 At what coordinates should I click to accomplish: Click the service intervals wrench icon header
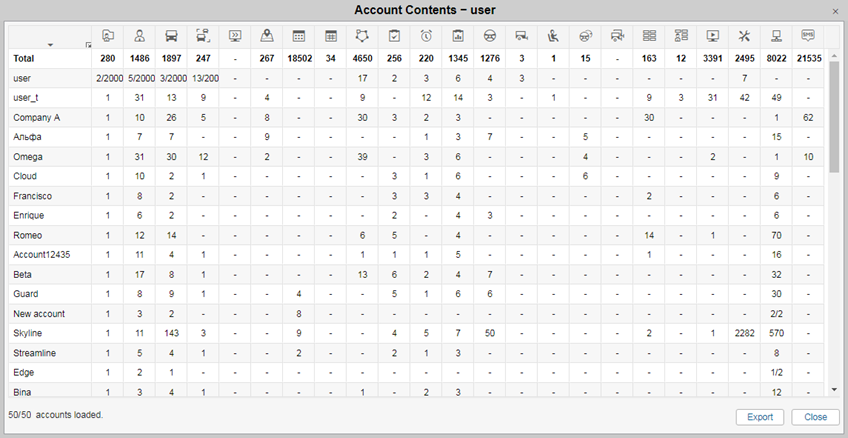point(745,36)
